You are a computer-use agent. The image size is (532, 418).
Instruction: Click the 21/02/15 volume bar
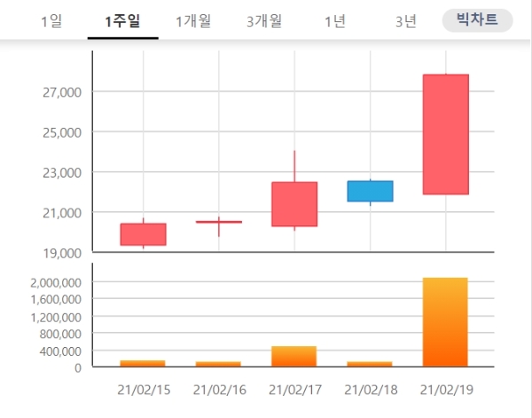(x=143, y=363)
